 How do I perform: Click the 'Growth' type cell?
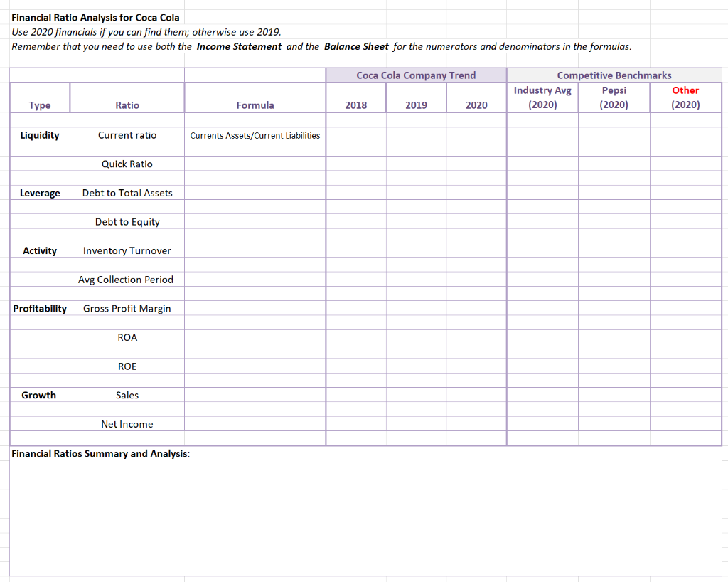coord(40,396)
